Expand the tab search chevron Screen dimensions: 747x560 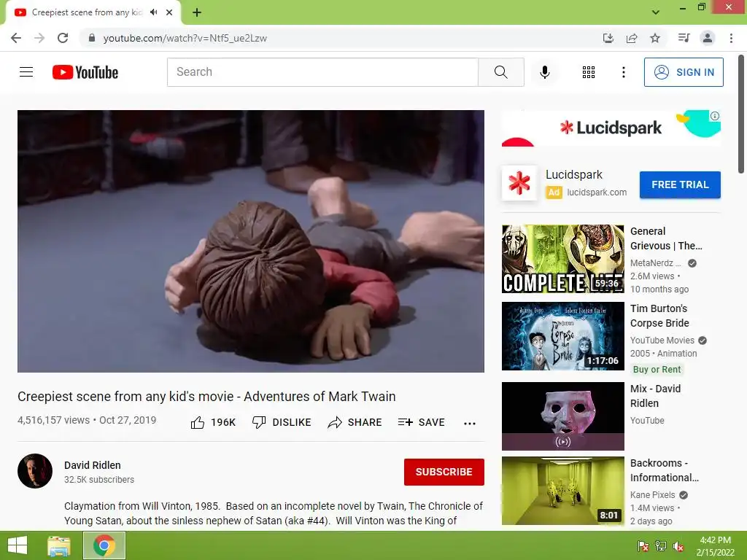tap(656, 12)
